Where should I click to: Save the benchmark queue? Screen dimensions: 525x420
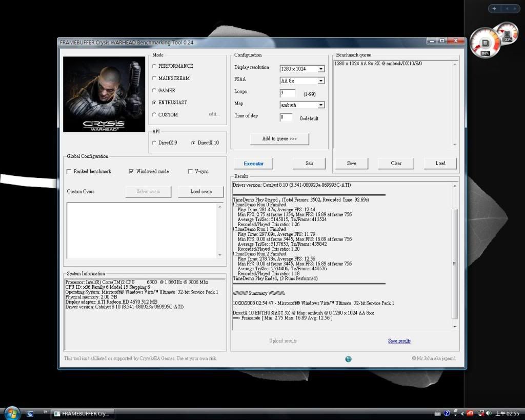click(351, 163)
